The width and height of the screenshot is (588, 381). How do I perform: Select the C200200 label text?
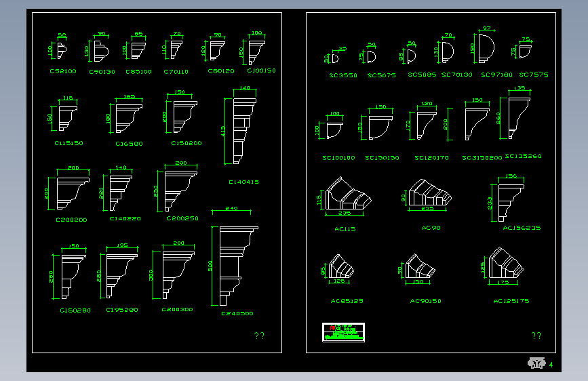click(x=71, y=220)
